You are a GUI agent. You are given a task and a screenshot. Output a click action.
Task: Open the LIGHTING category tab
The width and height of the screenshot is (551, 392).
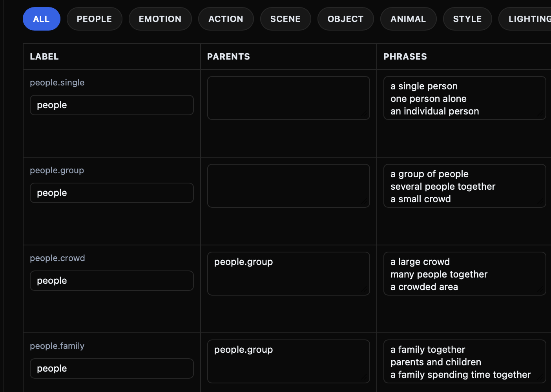click(528, 19)
